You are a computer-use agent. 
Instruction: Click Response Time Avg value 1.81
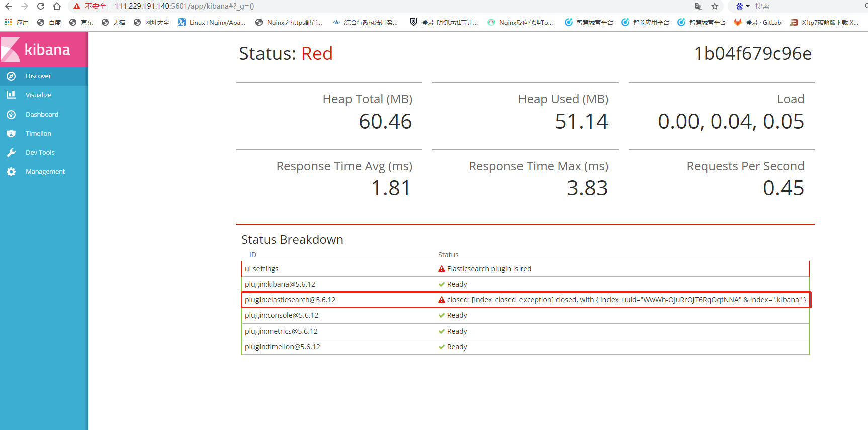point(391,188)
